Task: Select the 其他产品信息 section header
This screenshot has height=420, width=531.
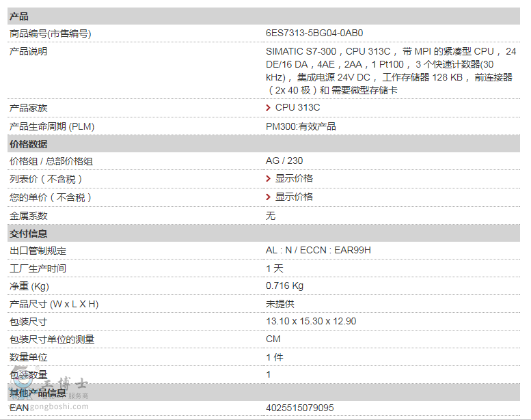Action: tap(38, 393)
